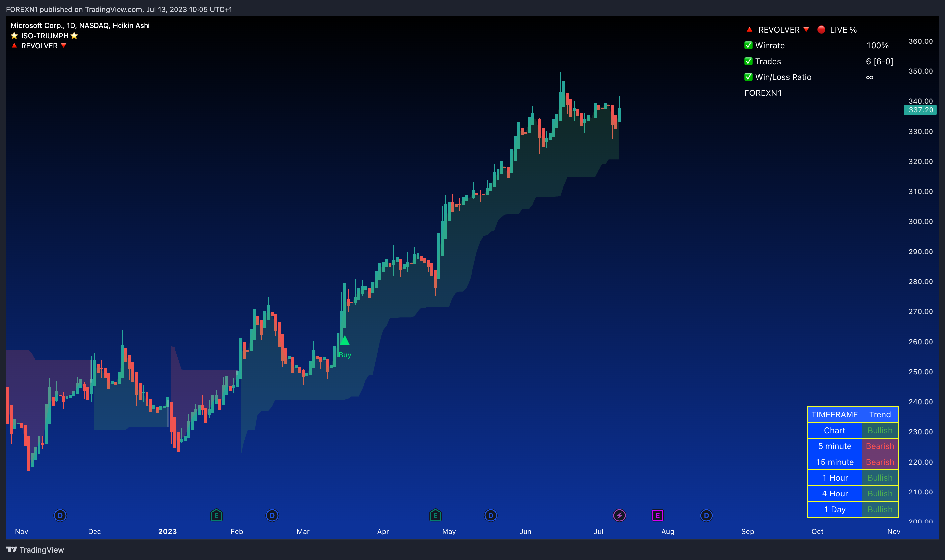Click the 300.00 price axis label

pyautogui.click(x=920, y=221)
